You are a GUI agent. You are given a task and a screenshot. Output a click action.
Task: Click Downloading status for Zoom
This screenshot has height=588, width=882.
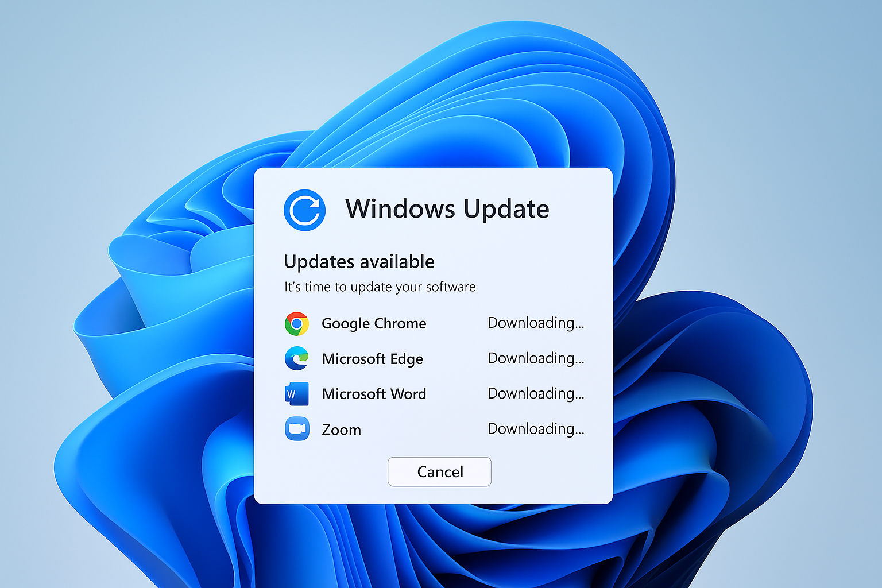(x=536, y=429)
